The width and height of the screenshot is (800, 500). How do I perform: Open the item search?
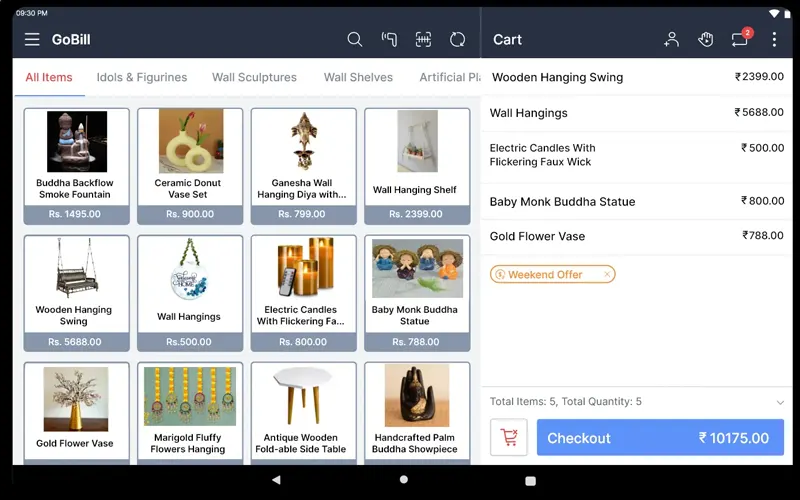[x=355, y=39]
